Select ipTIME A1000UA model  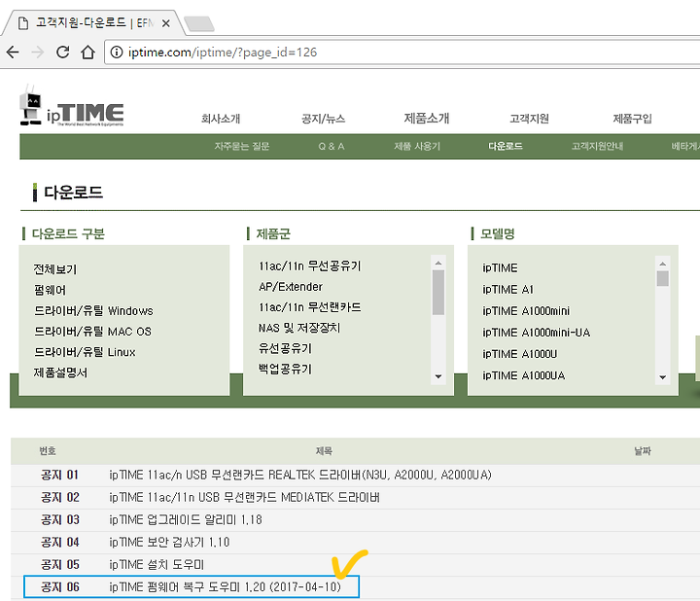pos(524,375)
